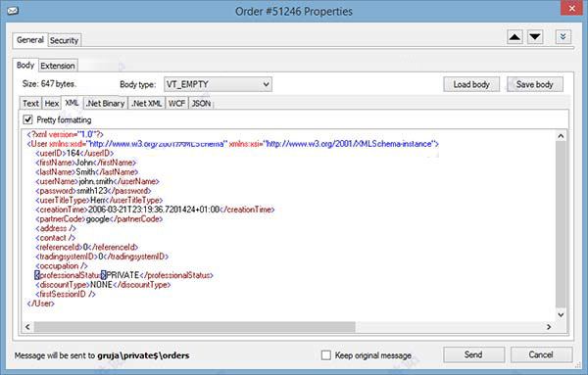Click the Cancel button

(541, 354)
